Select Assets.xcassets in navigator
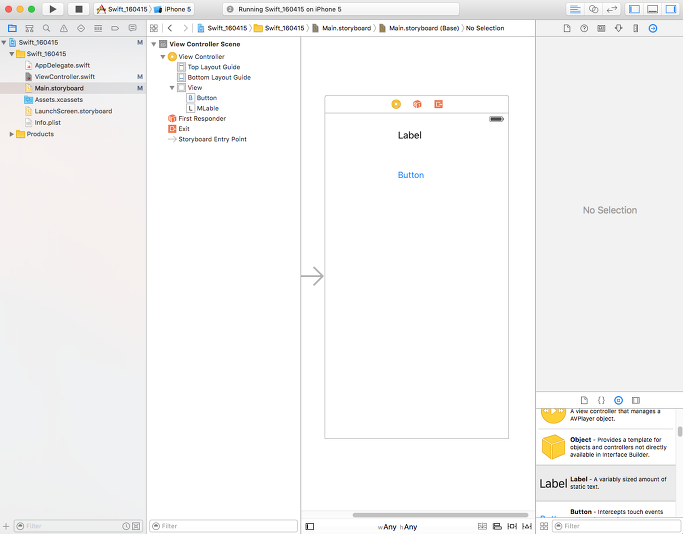Viewport: 683px width, 534px height. point(58,100)
